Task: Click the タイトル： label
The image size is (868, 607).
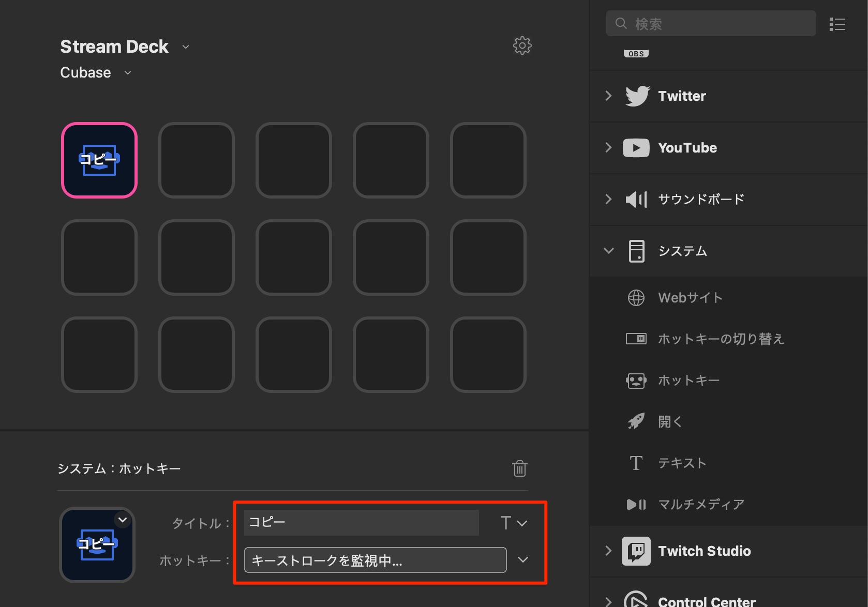Action: (201, 523)
